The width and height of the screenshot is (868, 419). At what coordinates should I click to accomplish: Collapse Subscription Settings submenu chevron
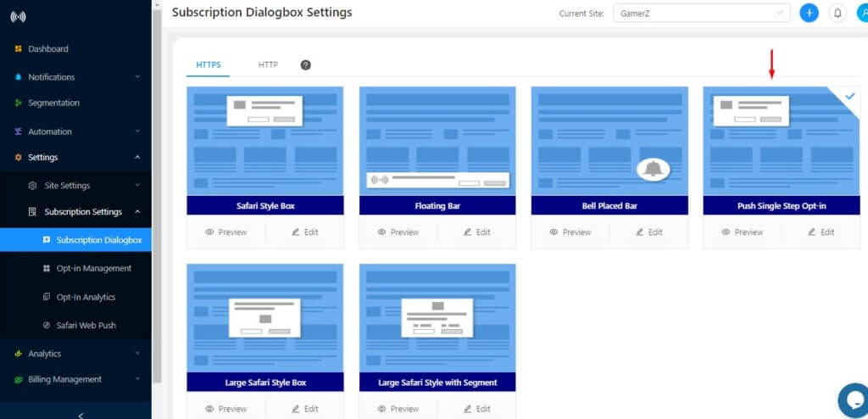(x=137, y=212)
